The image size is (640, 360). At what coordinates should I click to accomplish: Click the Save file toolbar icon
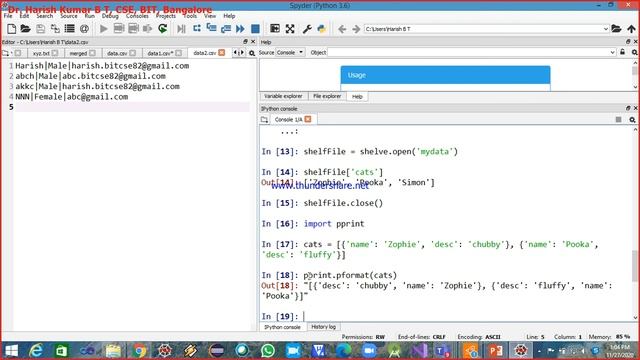tap(40, 29)
